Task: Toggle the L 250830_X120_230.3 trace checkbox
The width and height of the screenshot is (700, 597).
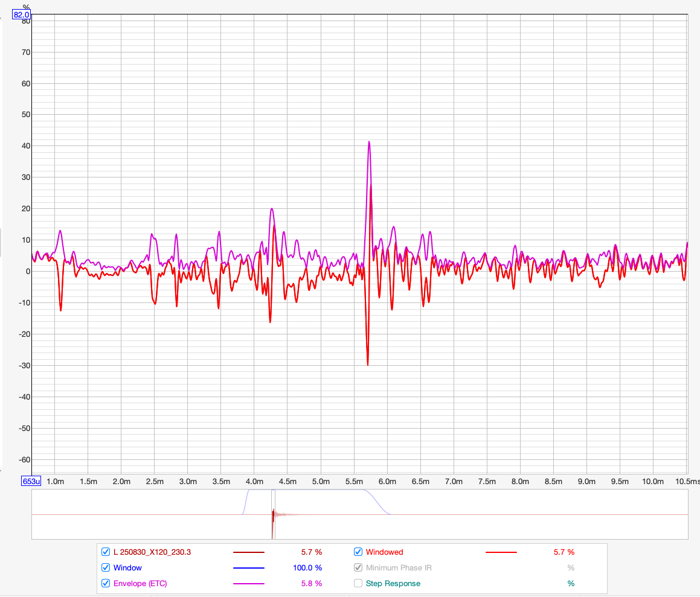Action: click(x=106, y=552)
